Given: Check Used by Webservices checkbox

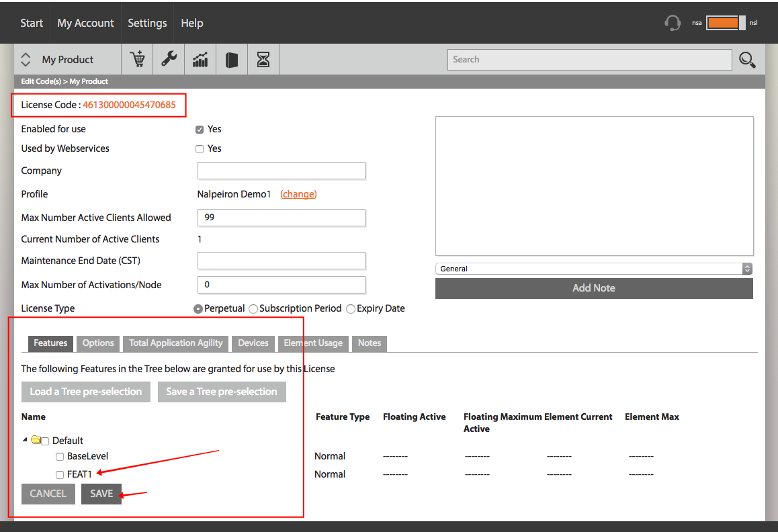Looking at the screenshot, I should pos(200,149).
